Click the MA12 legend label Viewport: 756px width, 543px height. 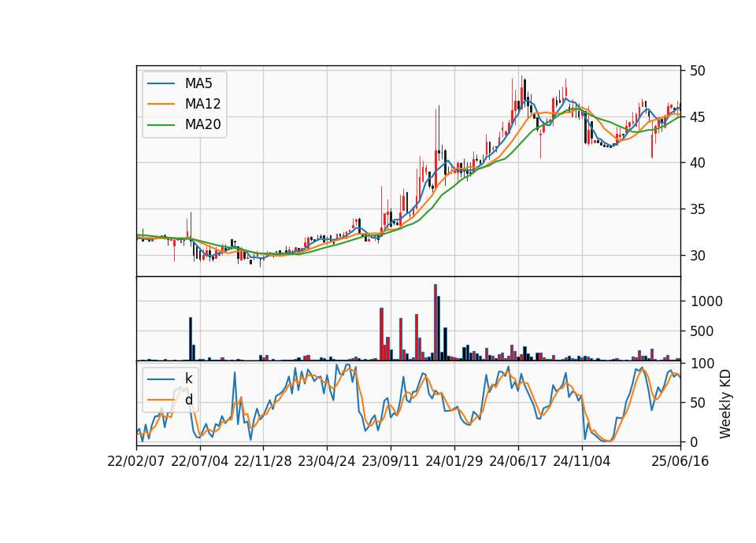coord(202,104)
